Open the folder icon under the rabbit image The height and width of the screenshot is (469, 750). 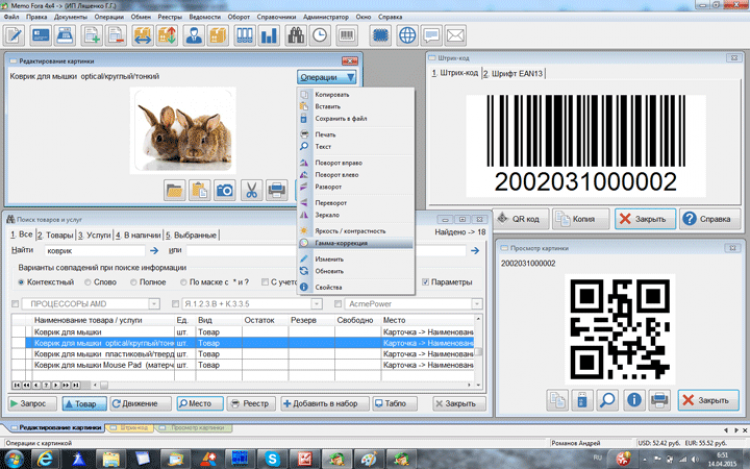click(x=174, y=190)
